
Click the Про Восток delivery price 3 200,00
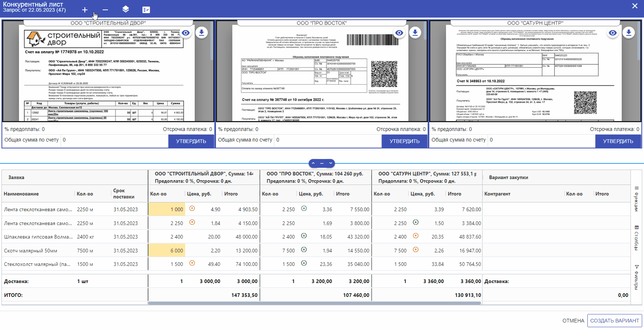(321, 281)
